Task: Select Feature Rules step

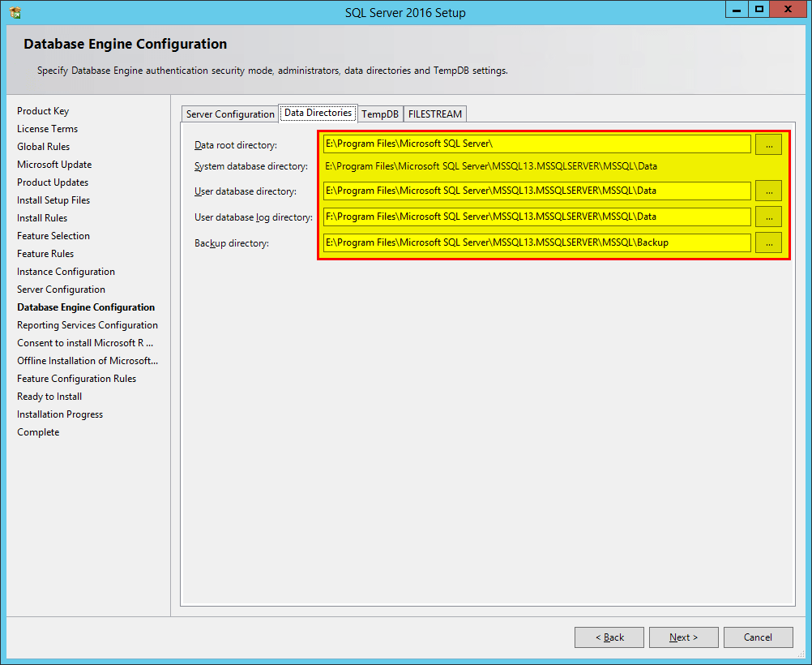Action: pos(45,254)
